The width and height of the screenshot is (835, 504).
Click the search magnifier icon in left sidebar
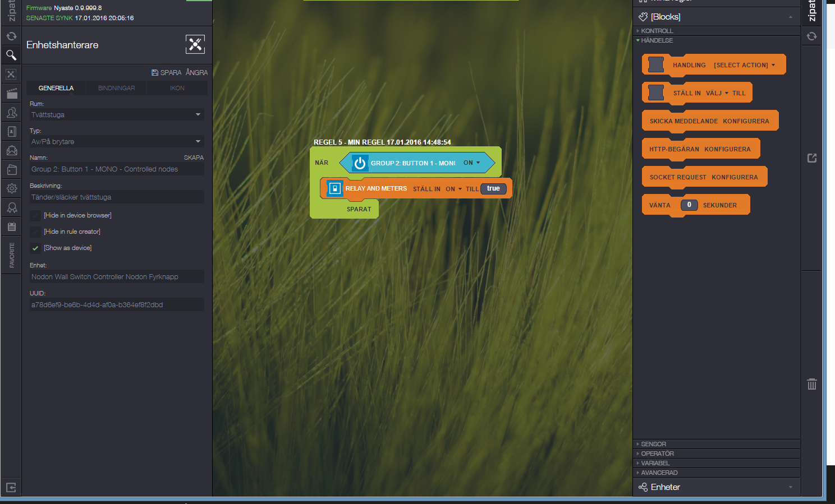(11, 55)
